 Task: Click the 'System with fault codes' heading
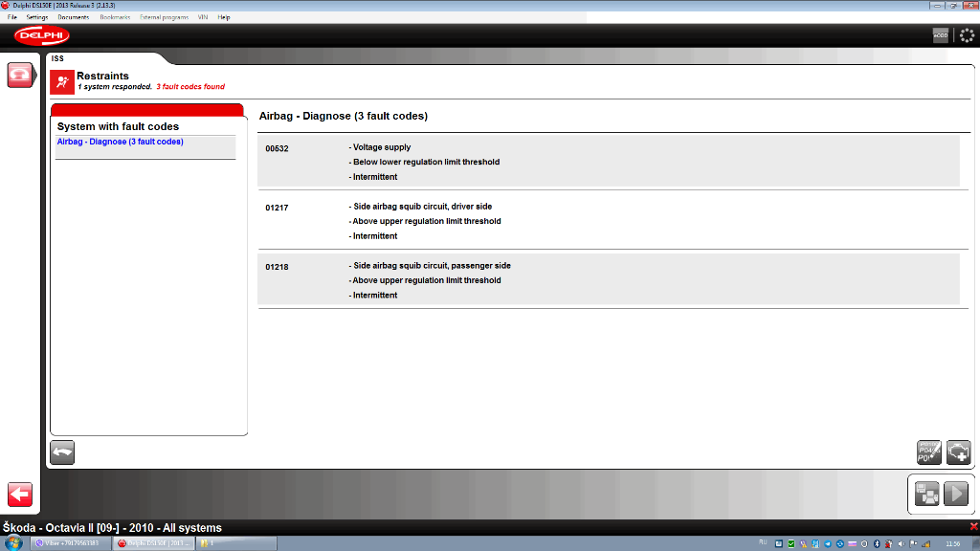118,127
